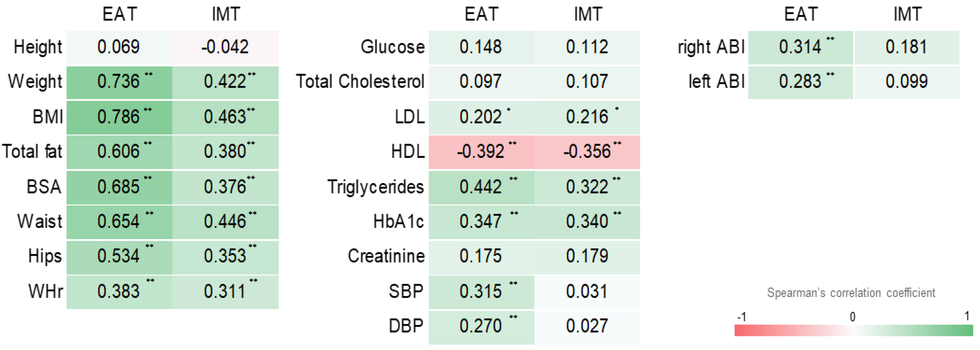Select the LDL IMT value 0.216
This screenshot has height=350, width=980.
587,117
